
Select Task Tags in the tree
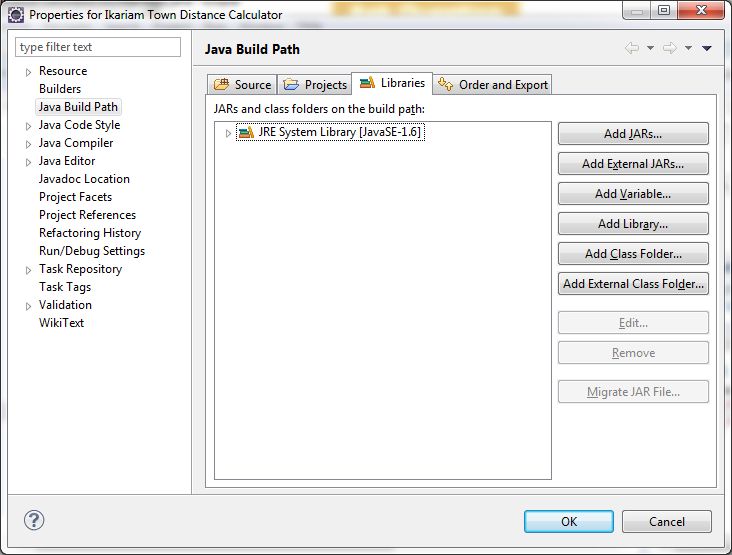[65, 287]
